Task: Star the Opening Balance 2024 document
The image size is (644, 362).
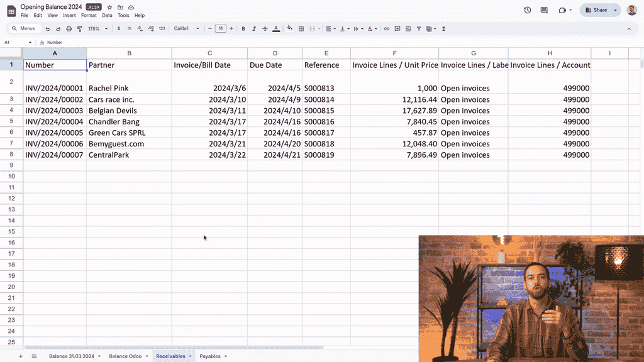Action: tap(109, 8)
